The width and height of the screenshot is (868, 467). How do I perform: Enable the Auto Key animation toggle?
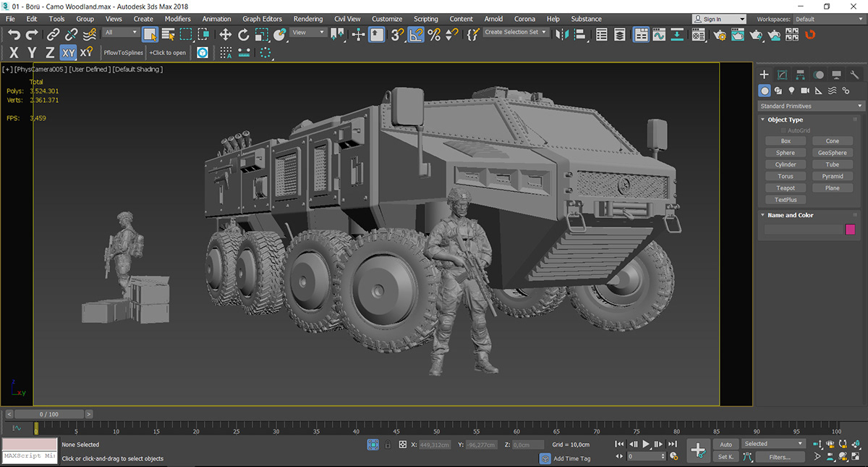click(726, 444)
